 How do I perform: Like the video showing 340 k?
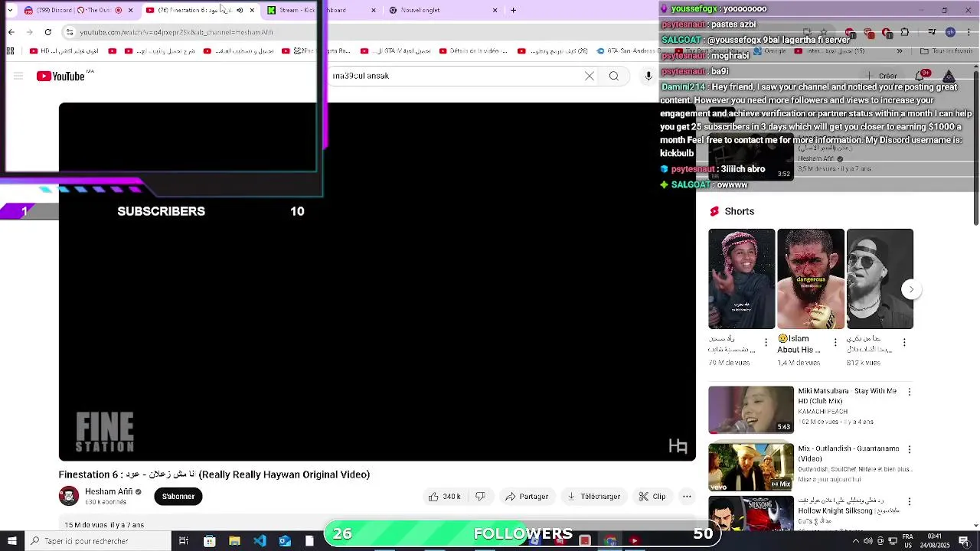445,497
